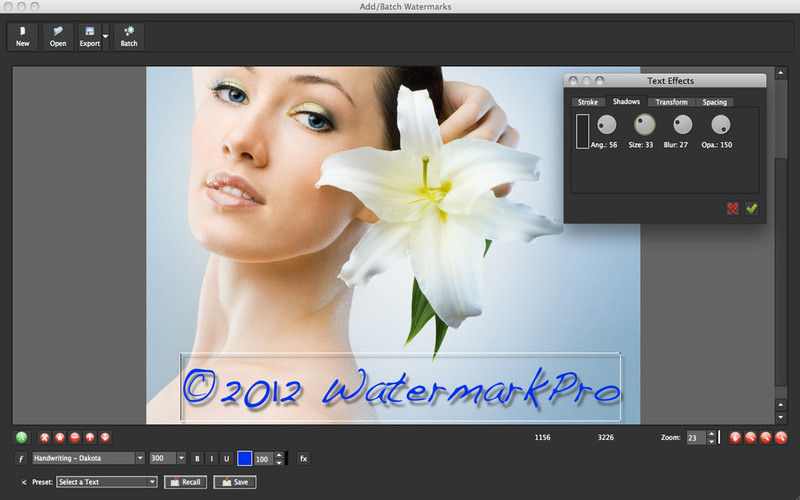This screenshot has height=500, width=800.
Task: Open a file with the Open icon
Action: (58, 37)
